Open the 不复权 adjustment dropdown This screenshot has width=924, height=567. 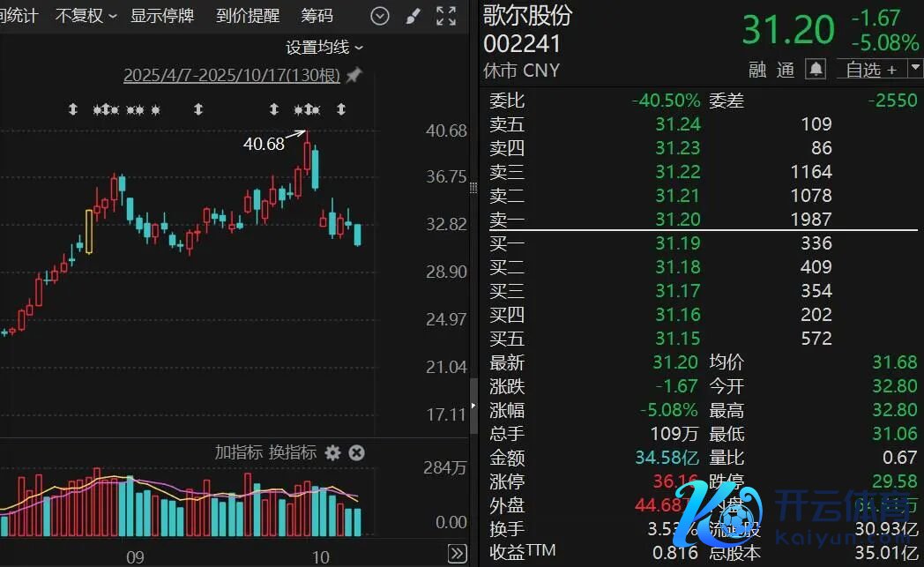(x=86, y=16)
